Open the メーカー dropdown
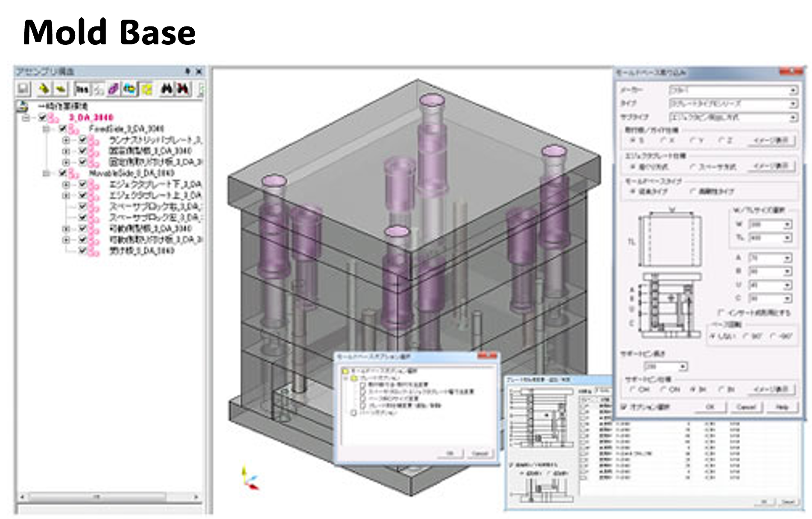 792,90
